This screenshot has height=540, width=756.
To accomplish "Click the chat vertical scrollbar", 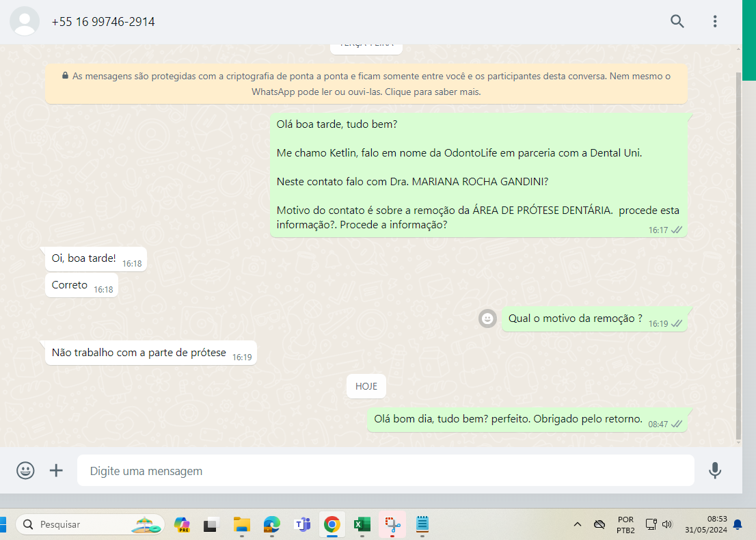I will tap(738, 253).
